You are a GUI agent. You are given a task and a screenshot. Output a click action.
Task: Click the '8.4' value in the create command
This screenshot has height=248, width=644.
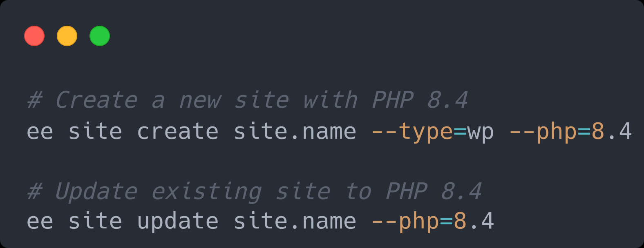coord(612,131)
